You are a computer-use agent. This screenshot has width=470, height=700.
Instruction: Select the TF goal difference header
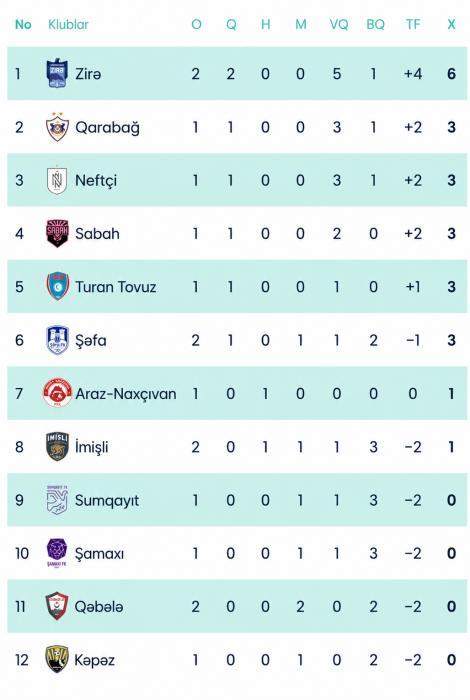click(413, 24)
